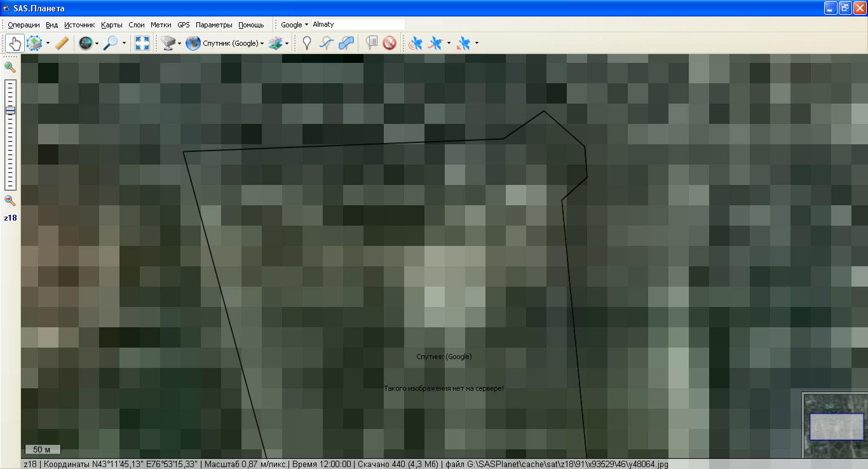The height and width of the screenshot is (469, 868).
Task: Toggle full screen map view
Action: pyautogui.click(x=142, y=43)
